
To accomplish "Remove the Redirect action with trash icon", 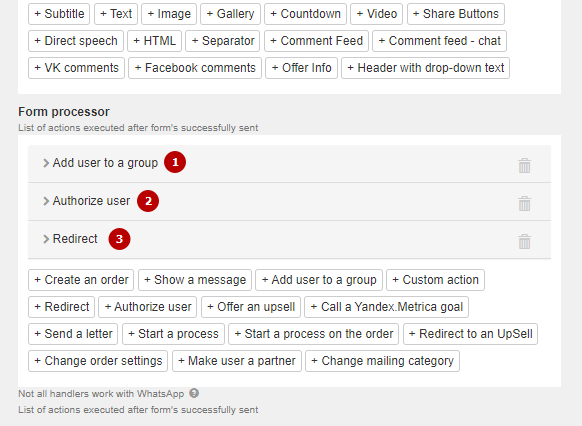I will [524, 242].
